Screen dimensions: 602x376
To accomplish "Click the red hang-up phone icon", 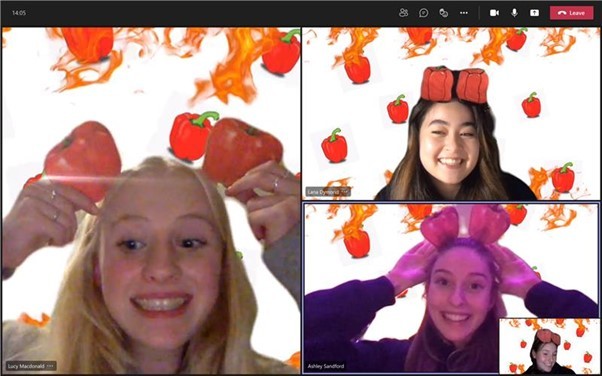I will pos(562,13).
